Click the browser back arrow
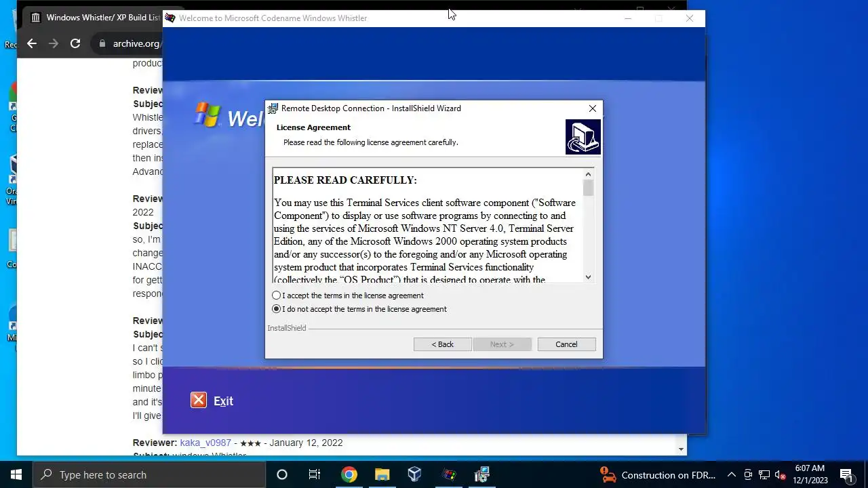 pyautogui.click(x=32, y=43)
